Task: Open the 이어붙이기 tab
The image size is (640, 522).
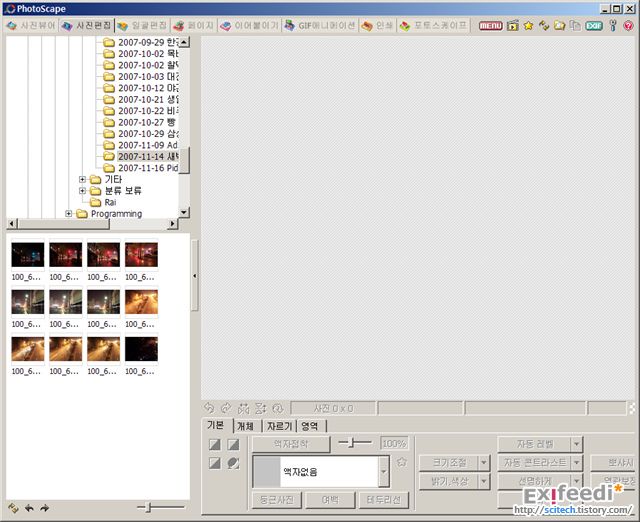Action: [x=250, y=26]
